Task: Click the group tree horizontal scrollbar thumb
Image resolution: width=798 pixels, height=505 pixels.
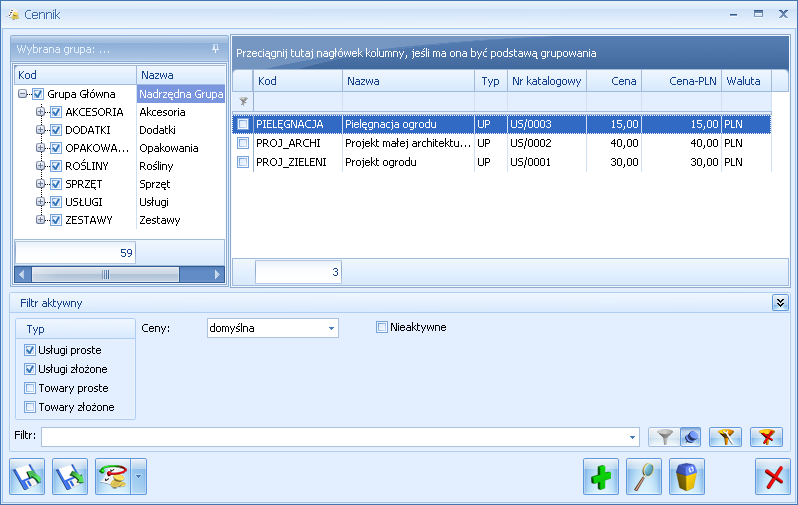Action: click(x=105, y=274)
